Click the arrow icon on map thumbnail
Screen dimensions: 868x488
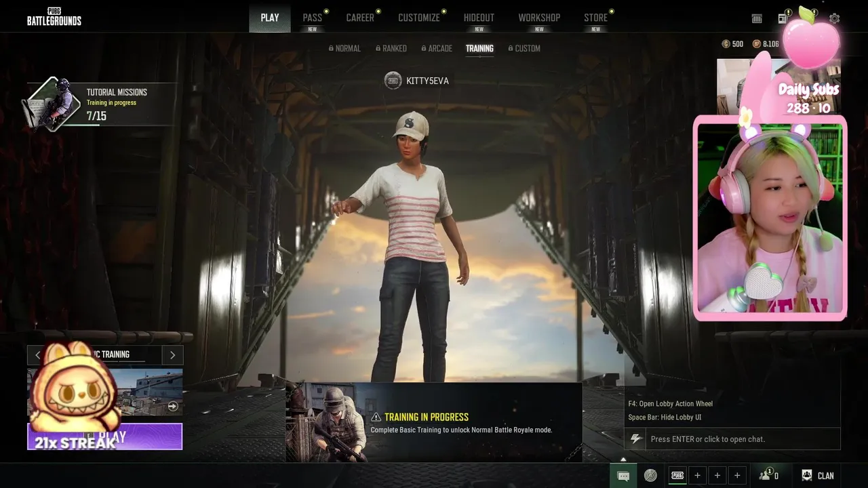click(x=173, y=406)
